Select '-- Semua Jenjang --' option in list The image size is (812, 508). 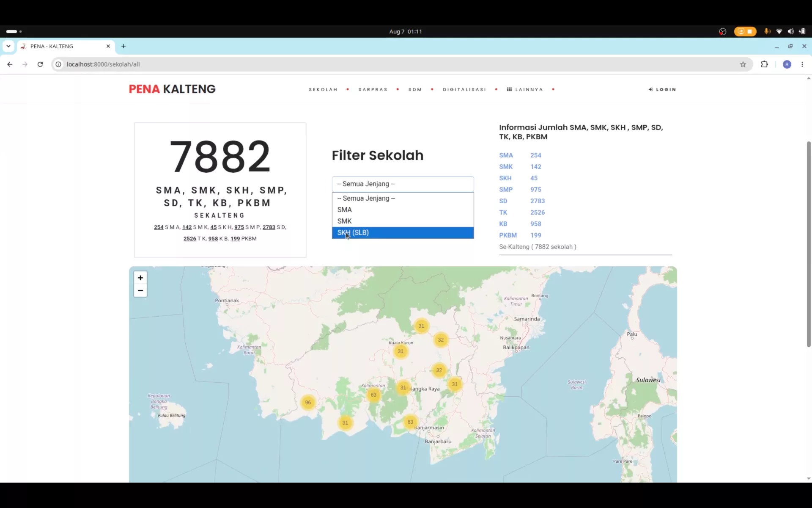403,198
